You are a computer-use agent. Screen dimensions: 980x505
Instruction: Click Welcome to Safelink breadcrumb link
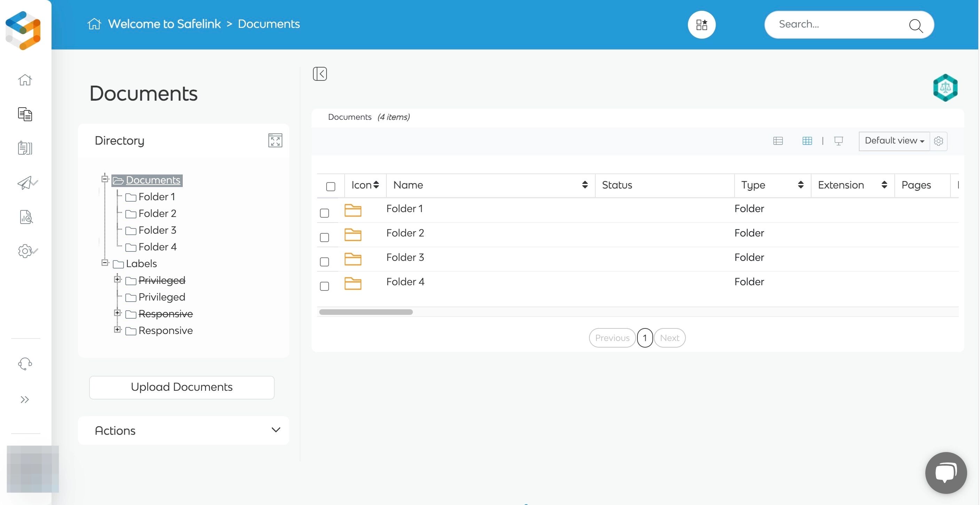(x=164, y=24)
